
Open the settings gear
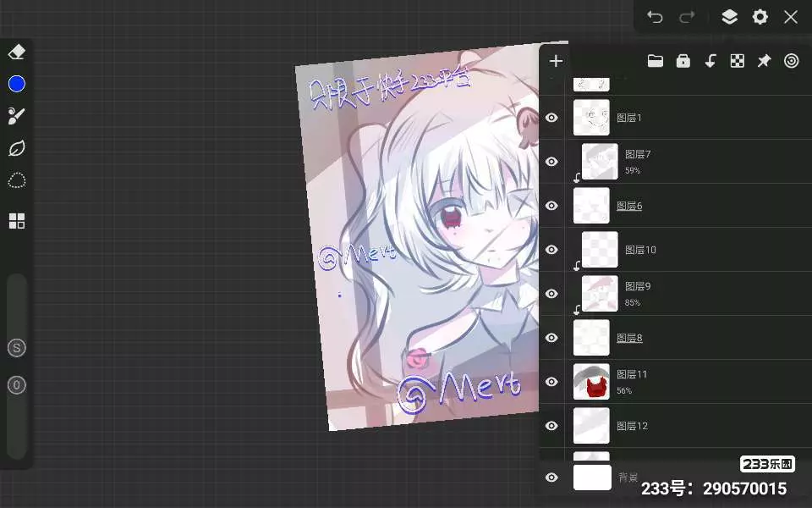pos(760,17)
